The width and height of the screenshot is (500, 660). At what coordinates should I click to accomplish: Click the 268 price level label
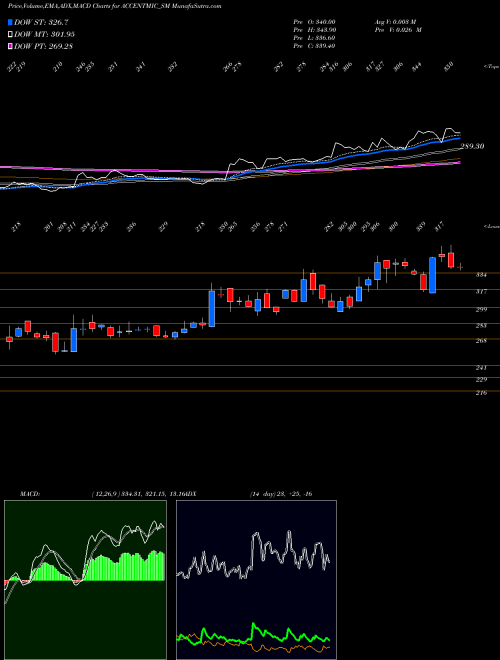[x=481, y=341]
